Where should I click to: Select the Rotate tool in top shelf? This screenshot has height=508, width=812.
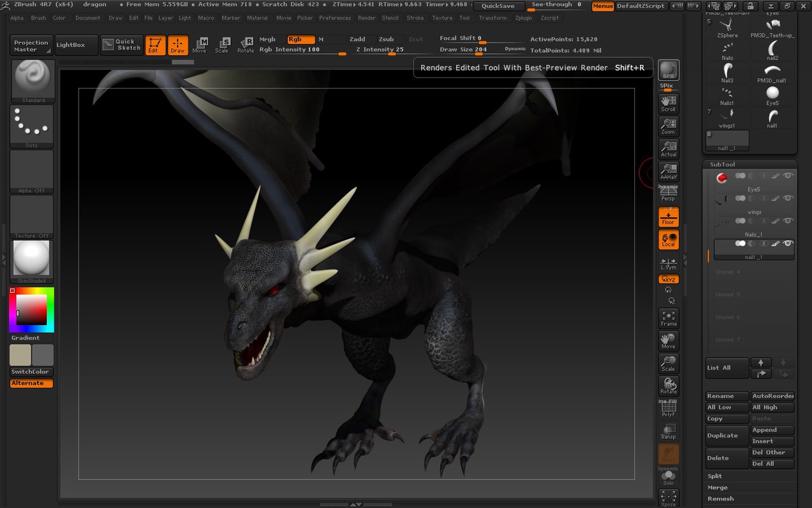[246, 44]
